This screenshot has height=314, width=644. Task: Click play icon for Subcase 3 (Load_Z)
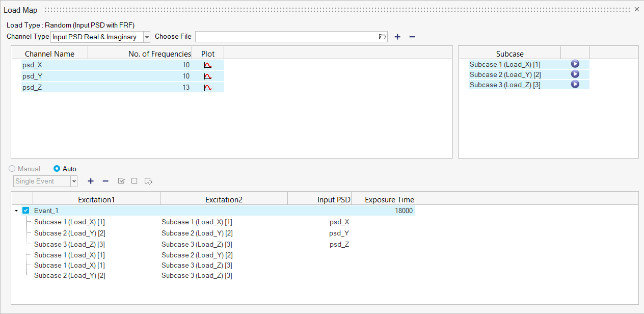coord(575,85)
